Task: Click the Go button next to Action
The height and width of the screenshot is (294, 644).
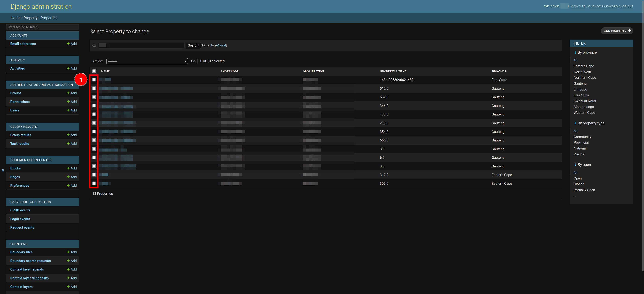Action: pos(193,61)
